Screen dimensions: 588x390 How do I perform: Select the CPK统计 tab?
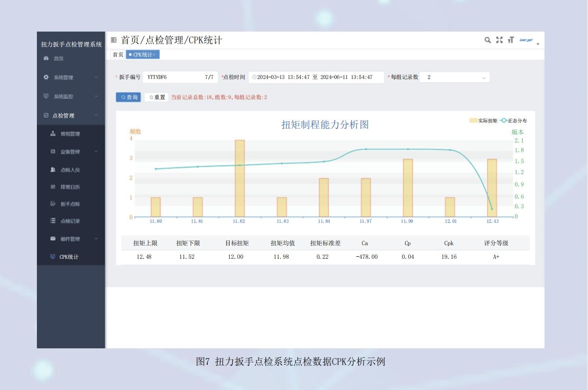(143, 55)
